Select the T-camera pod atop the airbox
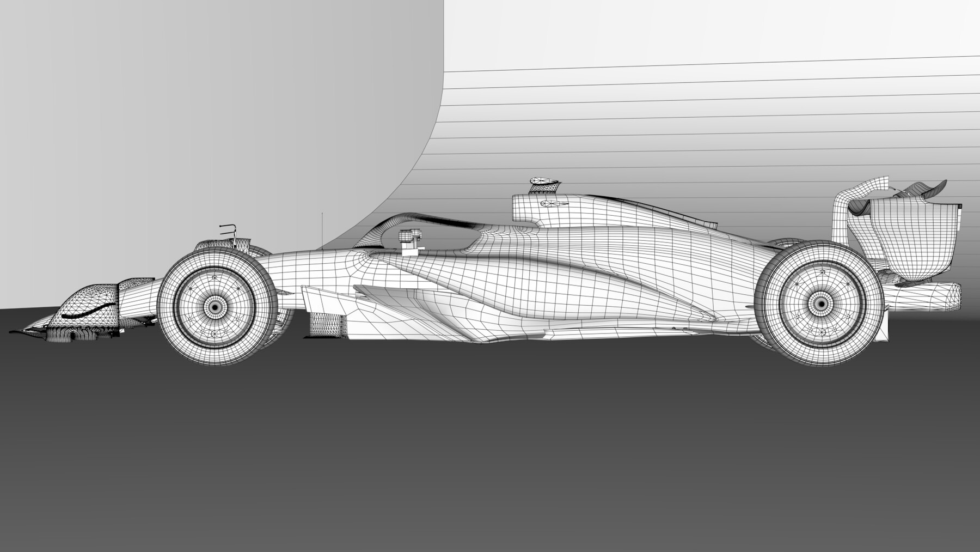 [x=546, y=186]
